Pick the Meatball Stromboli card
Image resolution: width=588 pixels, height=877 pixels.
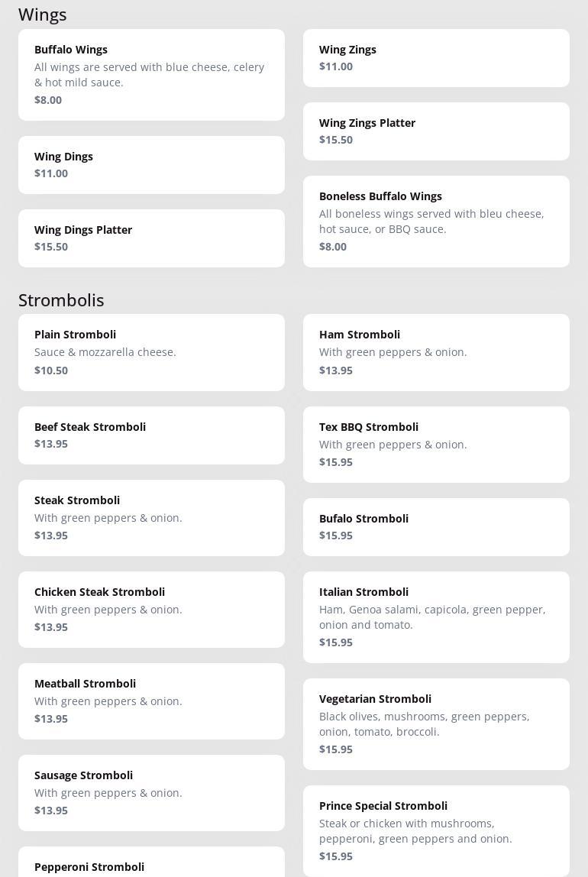(151, 701)
